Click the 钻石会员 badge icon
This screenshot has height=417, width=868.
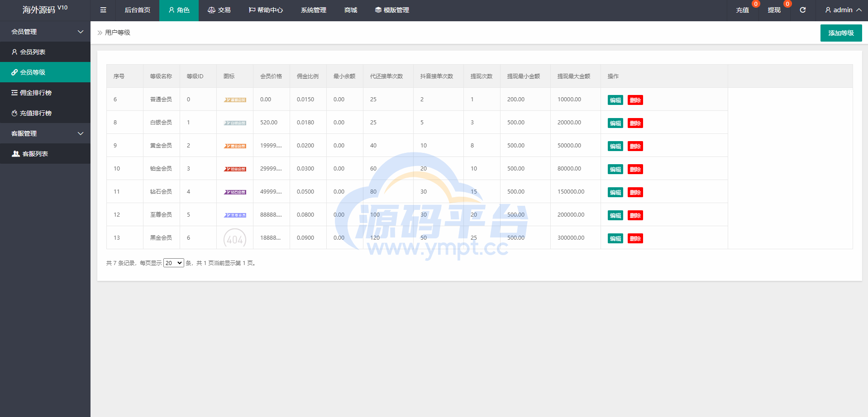pyautogui.click(x=235, y=192)
